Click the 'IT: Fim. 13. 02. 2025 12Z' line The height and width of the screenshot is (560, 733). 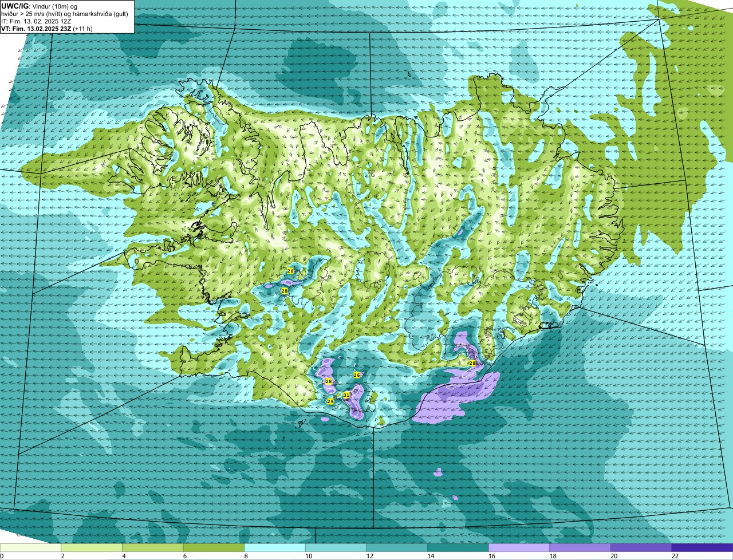tap(37, 21)
